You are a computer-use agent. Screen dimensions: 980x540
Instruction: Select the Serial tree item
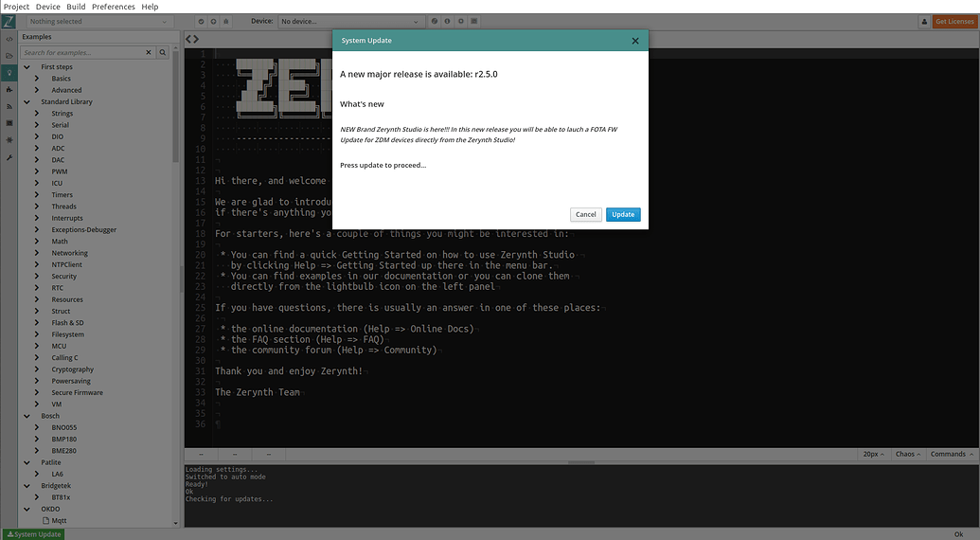coord(61,125)
